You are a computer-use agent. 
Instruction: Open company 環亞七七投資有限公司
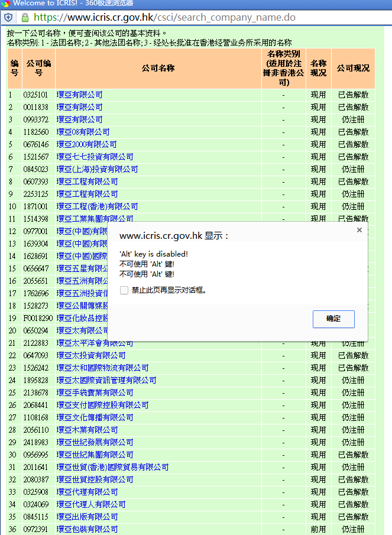[x=95, y=157]
